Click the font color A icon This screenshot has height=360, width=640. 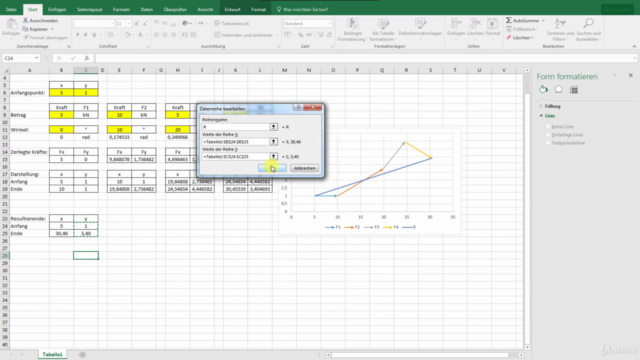(x=140, y=35)
